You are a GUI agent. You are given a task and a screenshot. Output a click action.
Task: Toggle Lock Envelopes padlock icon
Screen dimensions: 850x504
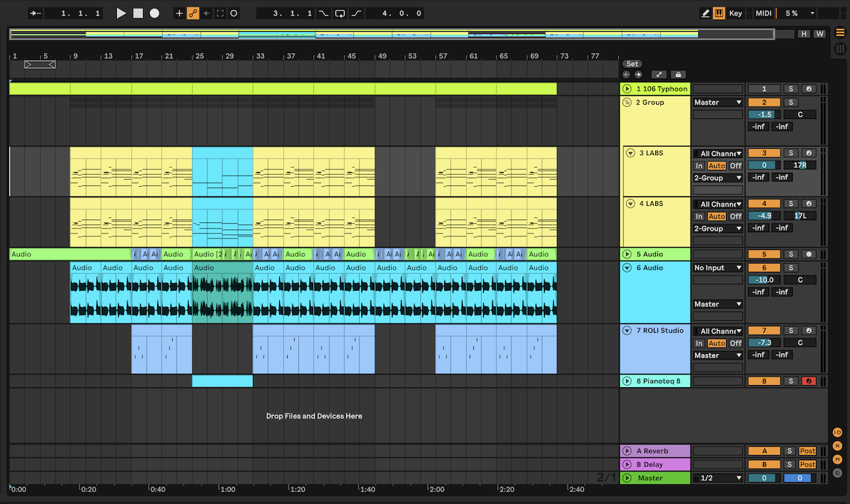[x=678, y=74]
